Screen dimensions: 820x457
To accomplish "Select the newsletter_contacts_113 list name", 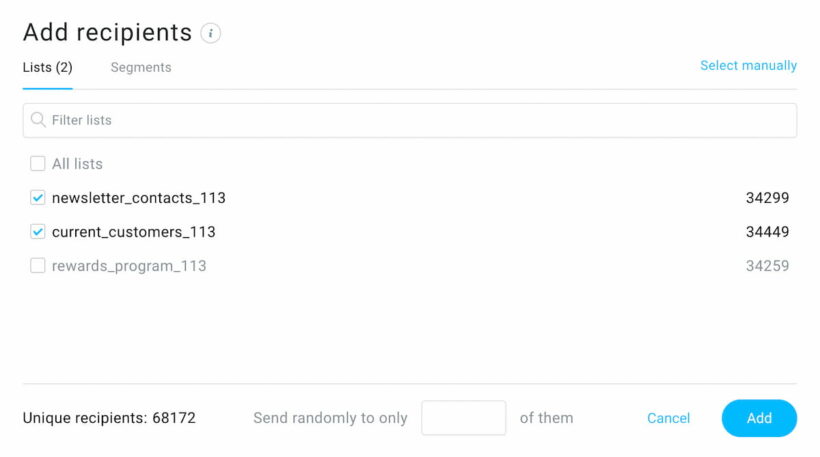I will (x=139, y=198).
